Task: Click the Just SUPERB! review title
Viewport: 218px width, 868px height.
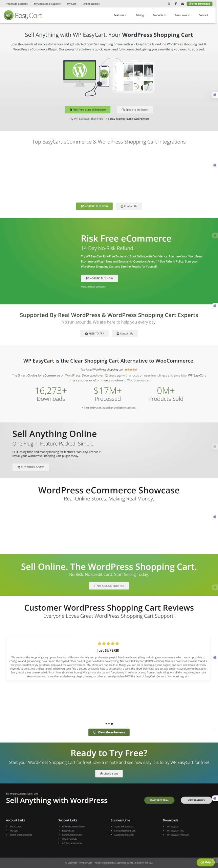Action: 108,650
